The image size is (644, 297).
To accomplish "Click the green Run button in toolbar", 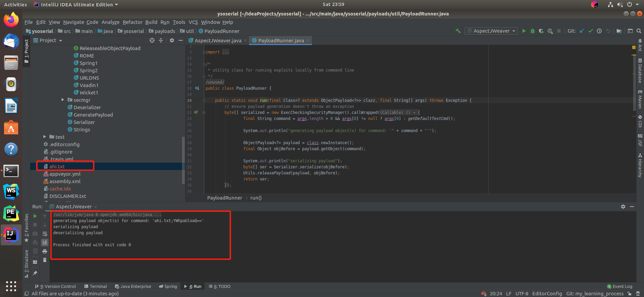I will click(524, 31).
